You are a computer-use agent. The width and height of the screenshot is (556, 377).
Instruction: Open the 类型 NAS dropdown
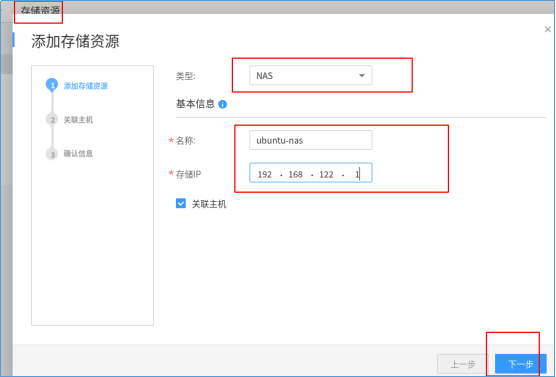click(311, 75)
